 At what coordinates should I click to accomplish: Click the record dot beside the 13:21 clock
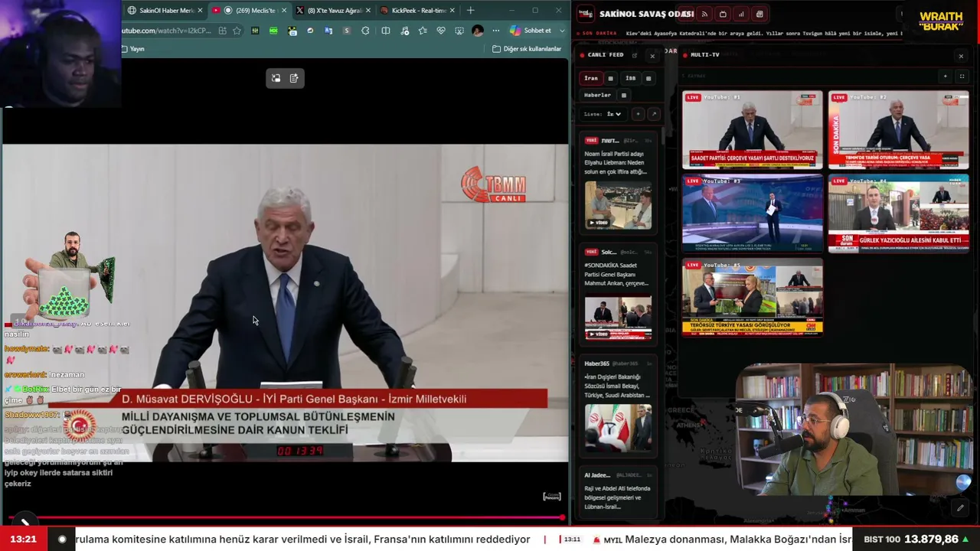(x=62, y=540)
